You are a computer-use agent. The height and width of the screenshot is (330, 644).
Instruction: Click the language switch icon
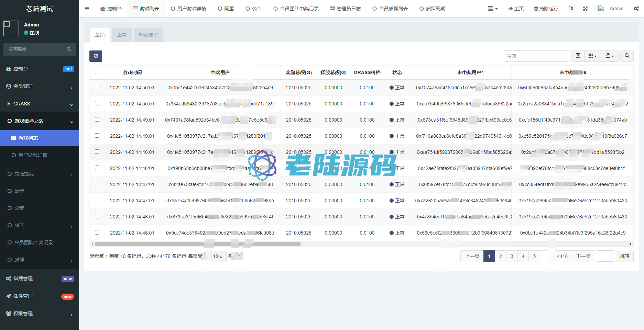(x=571, y=9)
